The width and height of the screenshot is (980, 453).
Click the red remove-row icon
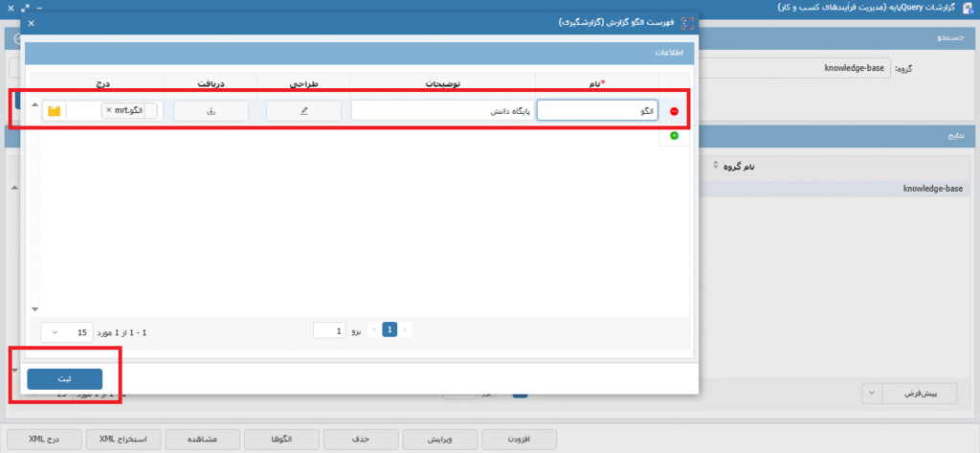pyautogui.click(x=674, y=111)
